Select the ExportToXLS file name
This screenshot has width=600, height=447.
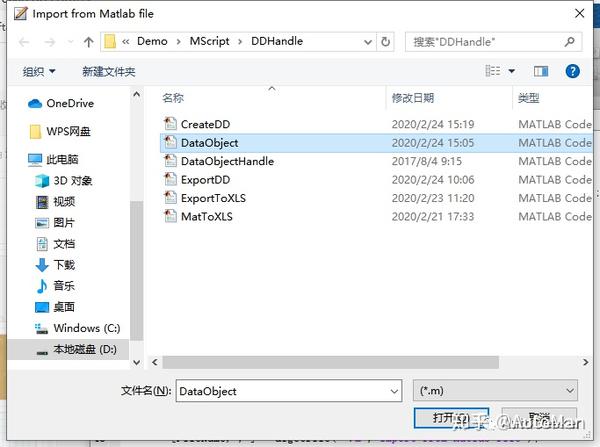pos(213,198)
